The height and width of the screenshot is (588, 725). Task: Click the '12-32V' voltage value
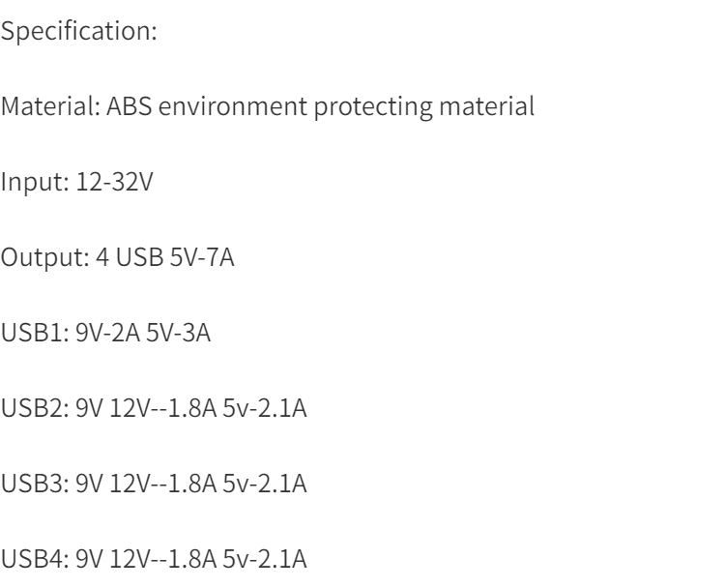pyautogui.click(x=114, y=182)
